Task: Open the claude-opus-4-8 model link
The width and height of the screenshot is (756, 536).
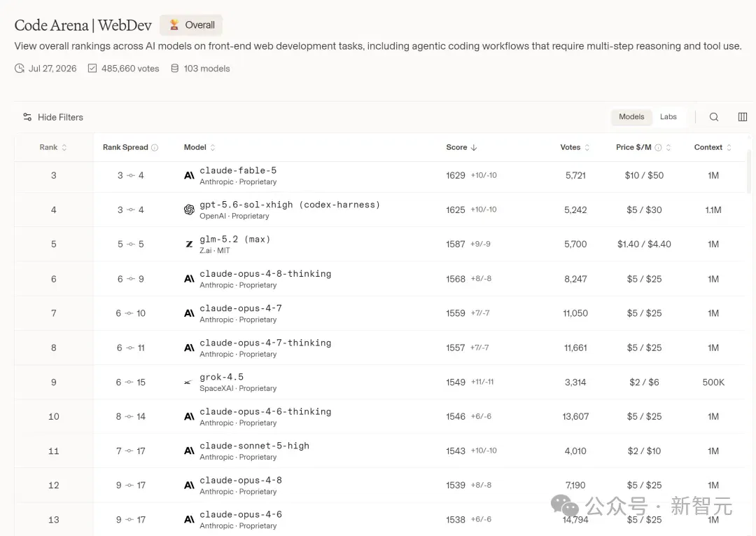Action: point(241,480)
